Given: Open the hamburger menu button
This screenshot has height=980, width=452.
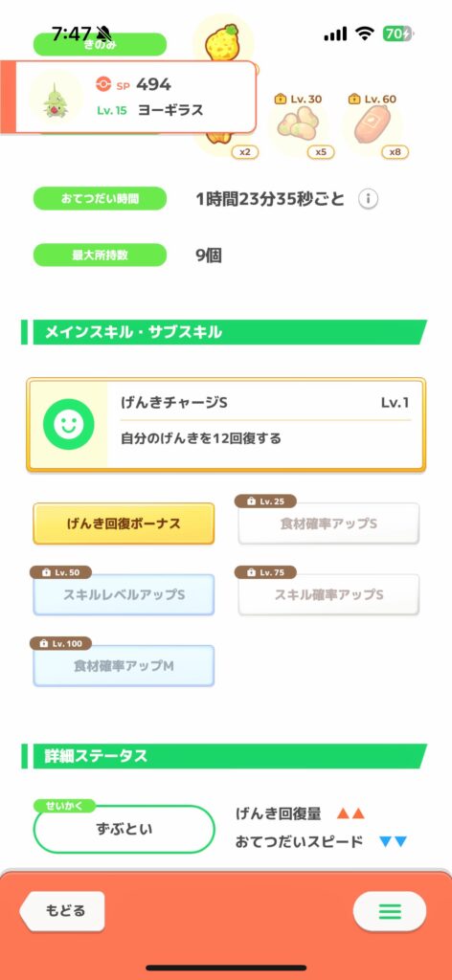Looking at the screenshot, I should [390, 911].
